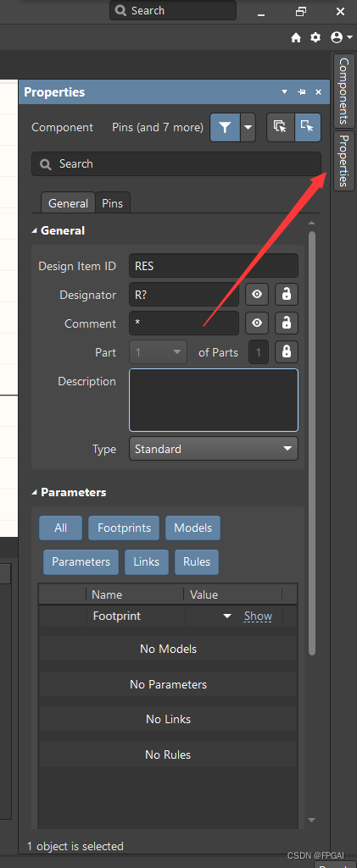Toggle Designator visibility eye icon
Image resolution: width=357 pixels, height=868 pixels.
click(x=257, y=295)
